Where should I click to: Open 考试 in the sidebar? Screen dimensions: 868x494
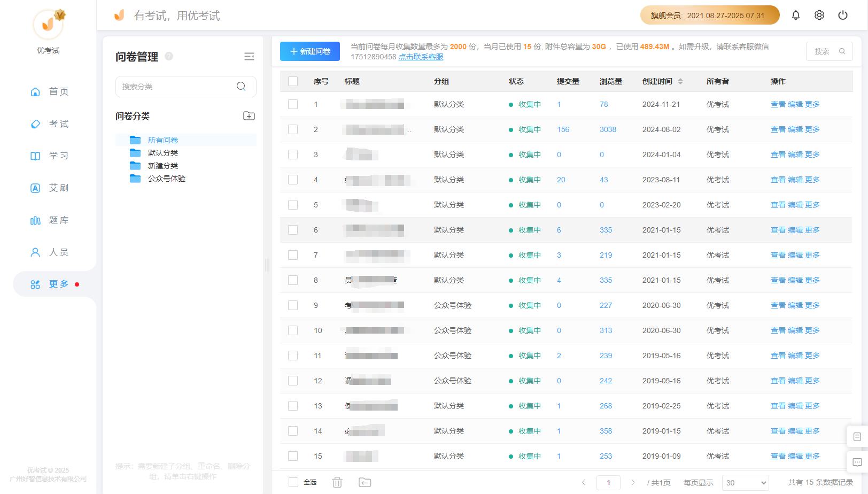coord(49,124)
